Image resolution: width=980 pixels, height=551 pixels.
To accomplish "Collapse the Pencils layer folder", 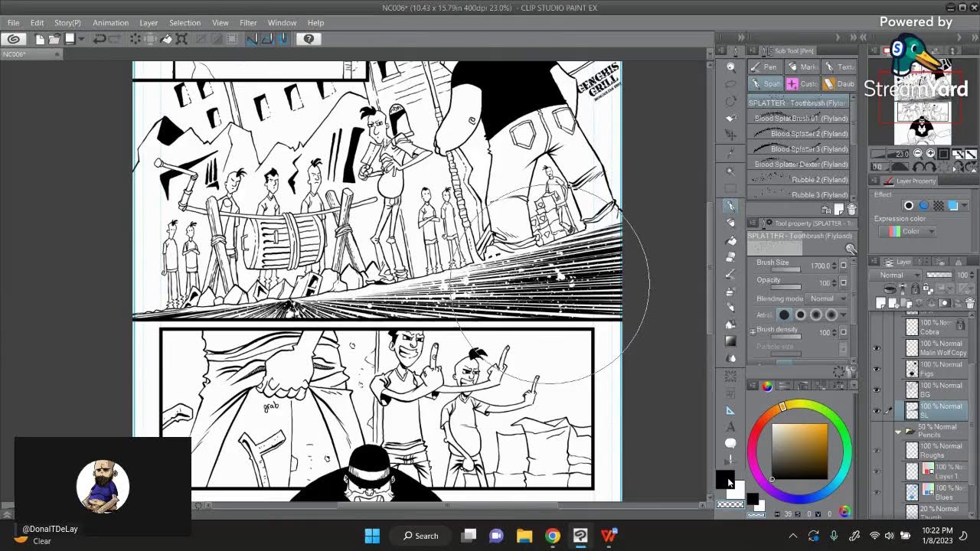I will pyautogui.click(x=898, y=432).
